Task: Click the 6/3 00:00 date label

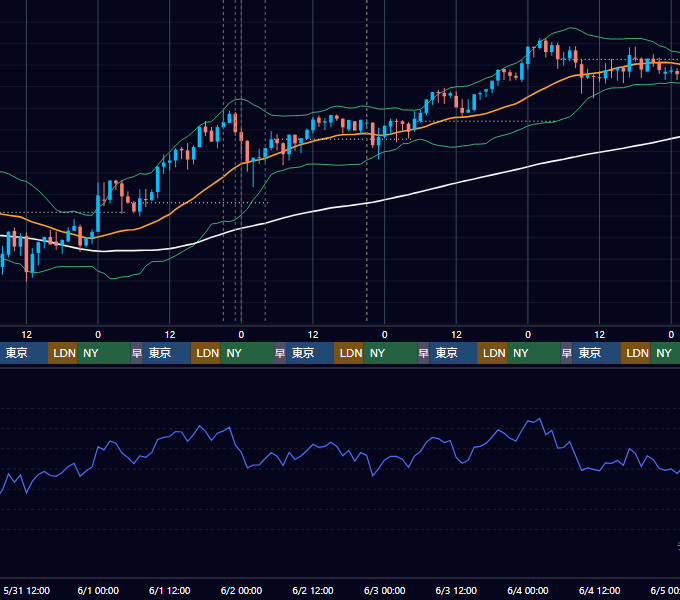Action: click(x=384, y=590)
